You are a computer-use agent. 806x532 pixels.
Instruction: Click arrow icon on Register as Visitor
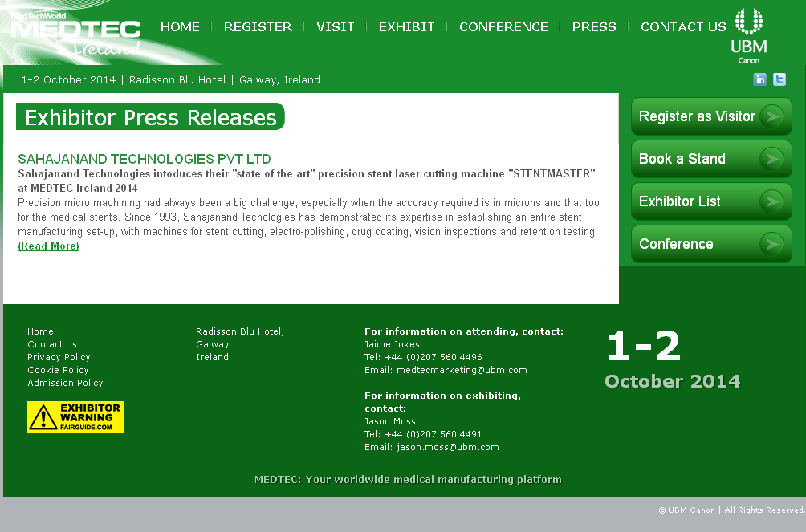771,116
